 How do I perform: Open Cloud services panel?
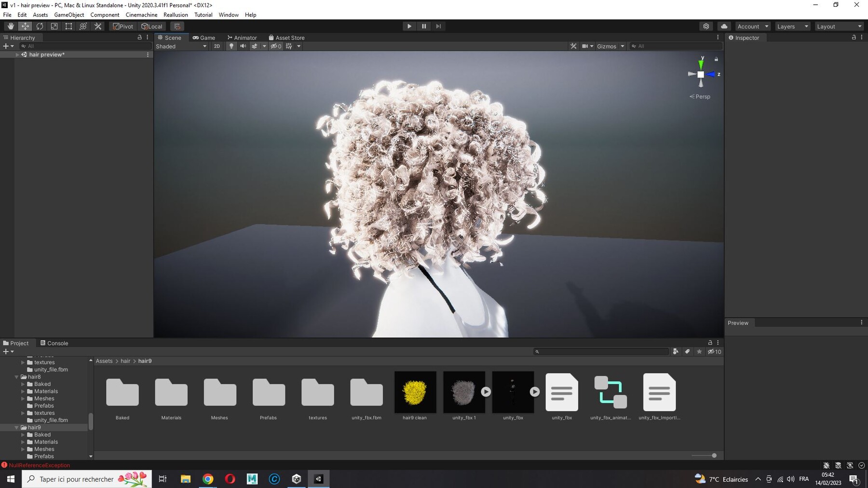coord(724,26)
